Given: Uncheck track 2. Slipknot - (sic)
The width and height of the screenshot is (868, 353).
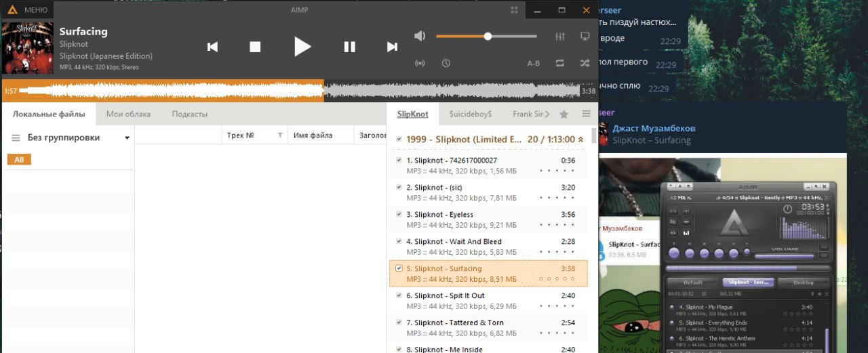Looking at the screenshot, I should [399, 188].
